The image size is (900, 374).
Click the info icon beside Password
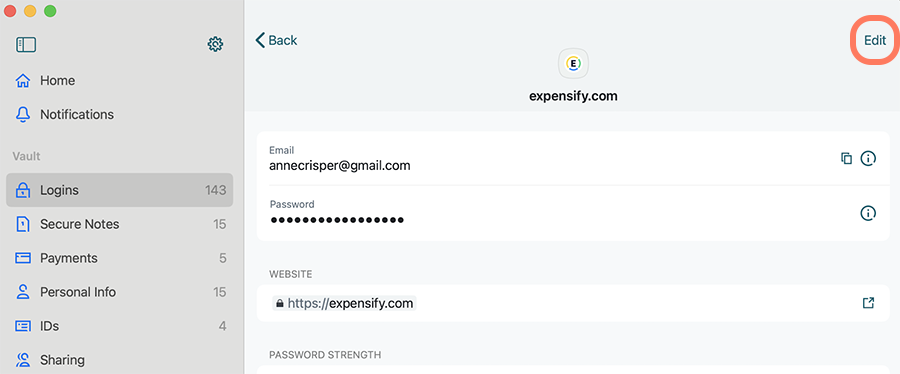pyautogui.click(x=868, y=213)
